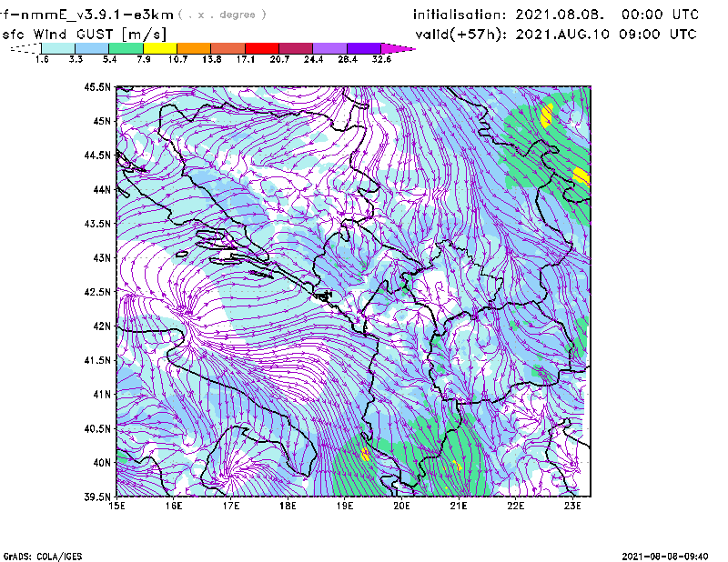This screenshot has width=728, height=562.
Task: Click the 43N latitude label
Action: click(102, 257)
